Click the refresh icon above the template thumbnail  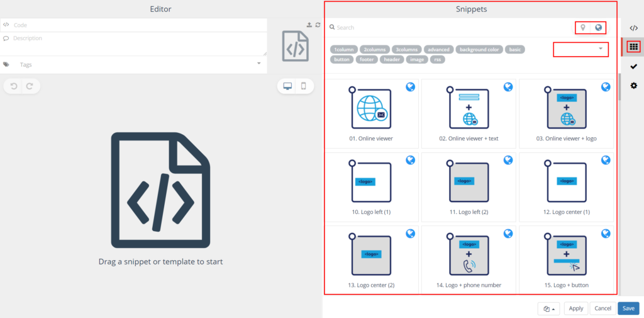pos(318,25)
